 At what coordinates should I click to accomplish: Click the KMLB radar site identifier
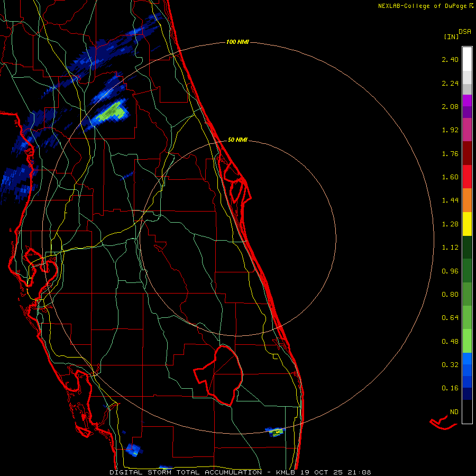(286, 472)
